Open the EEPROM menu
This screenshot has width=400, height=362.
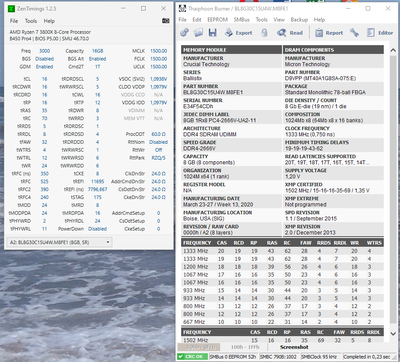217,20
